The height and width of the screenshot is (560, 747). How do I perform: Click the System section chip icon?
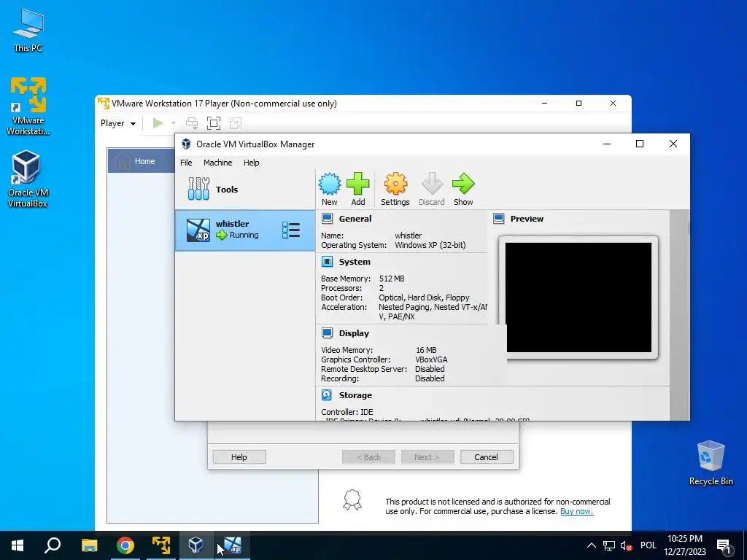tap(328, 262)
